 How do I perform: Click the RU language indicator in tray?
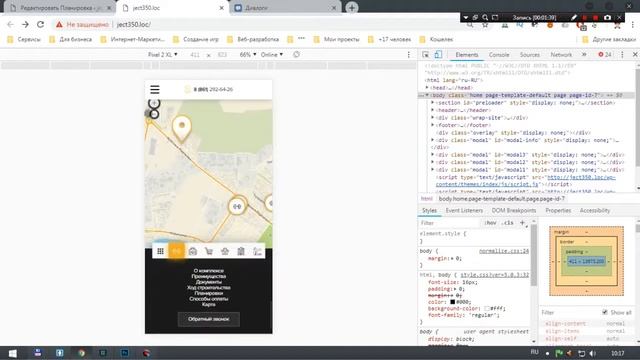click(x=535, y=352)
